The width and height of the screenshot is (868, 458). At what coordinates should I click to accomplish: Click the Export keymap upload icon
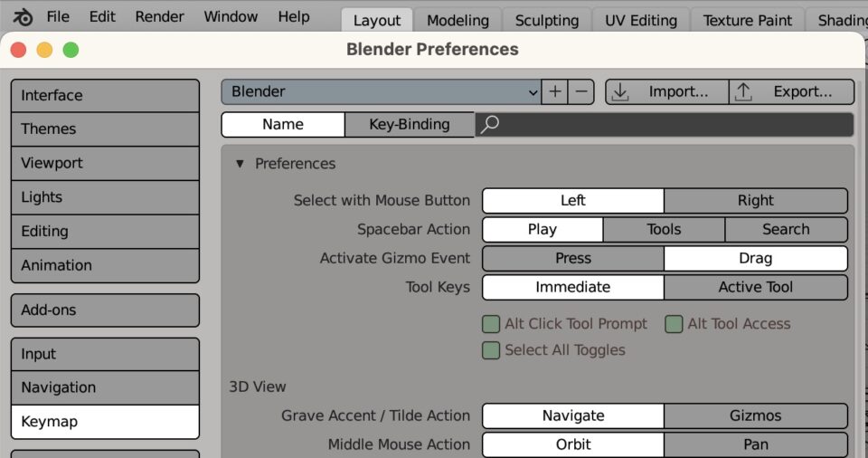click(743, 91)
